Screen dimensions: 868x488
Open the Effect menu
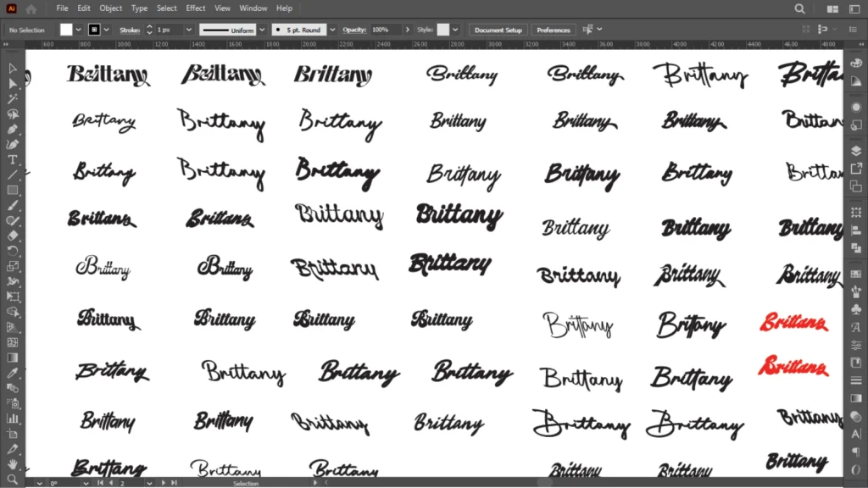tap(196, 8)
